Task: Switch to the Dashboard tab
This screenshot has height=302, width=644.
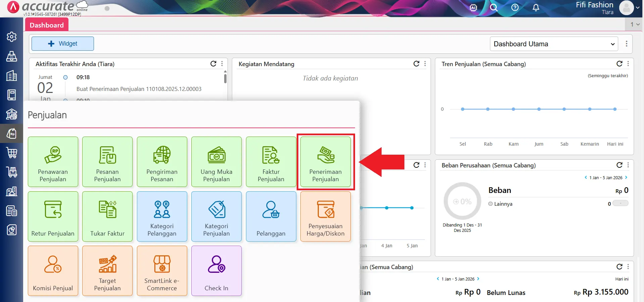Action: tap(47, 25)
